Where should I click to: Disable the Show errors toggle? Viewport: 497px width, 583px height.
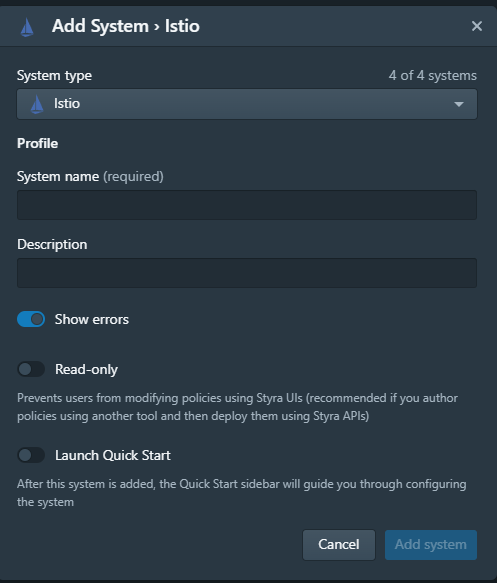coord(31,319)
